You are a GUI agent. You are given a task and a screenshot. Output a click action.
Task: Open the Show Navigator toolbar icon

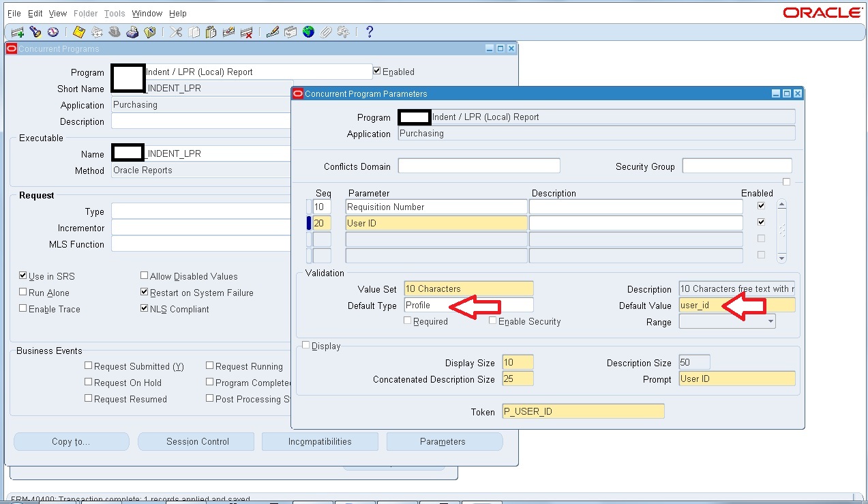click(x=53, y=31)
